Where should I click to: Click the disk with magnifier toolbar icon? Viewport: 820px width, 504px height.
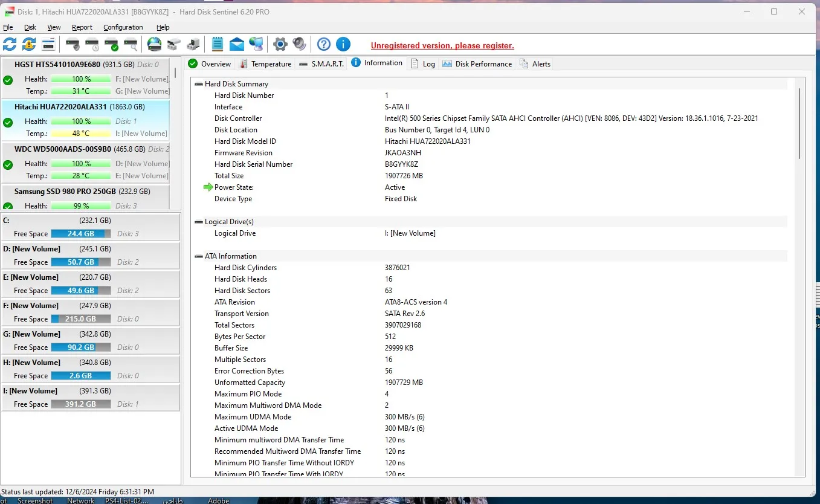131,44
